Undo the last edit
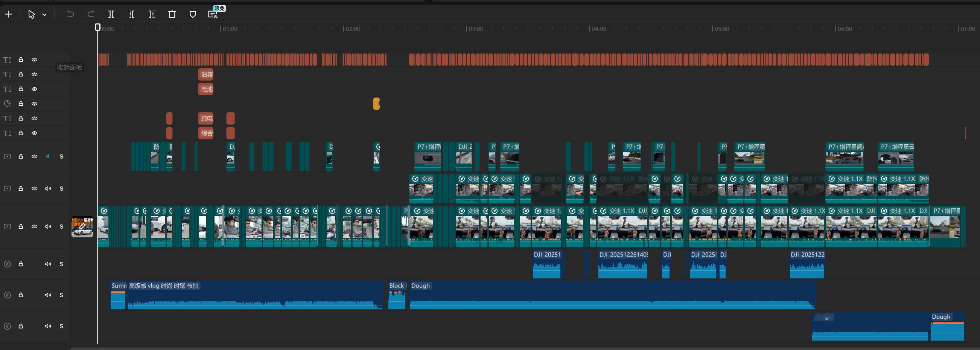Image resolution: width=980 pixels, height=350 pixels. tap(70, 14)
